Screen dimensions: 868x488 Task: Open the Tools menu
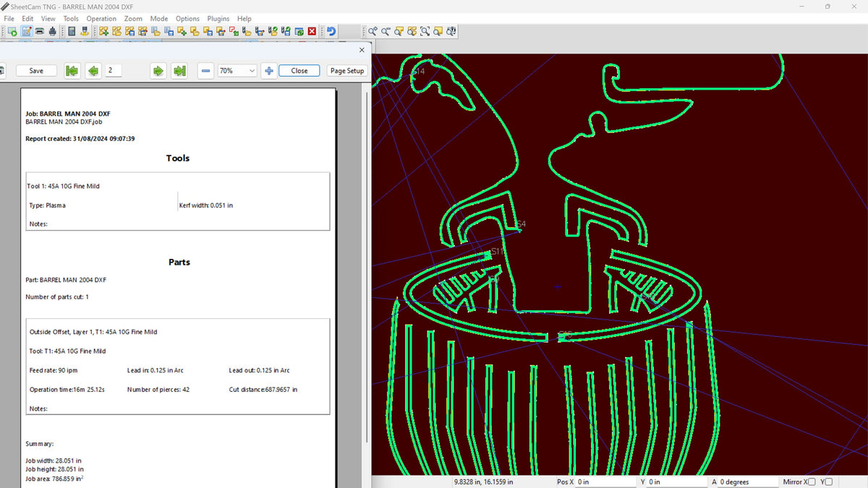[71, 19]
